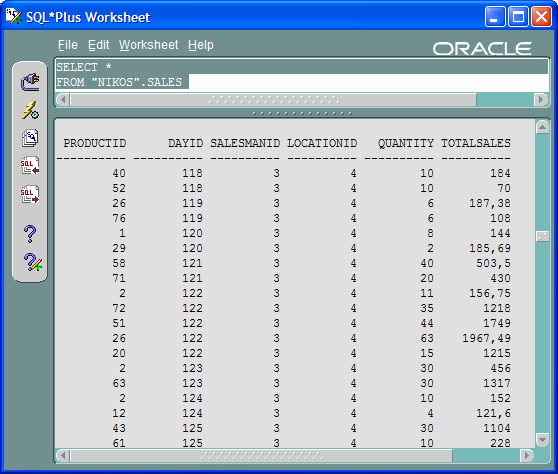
Task: Click the down arrow of results vertical scrollbar
Action: click(542, 440)
